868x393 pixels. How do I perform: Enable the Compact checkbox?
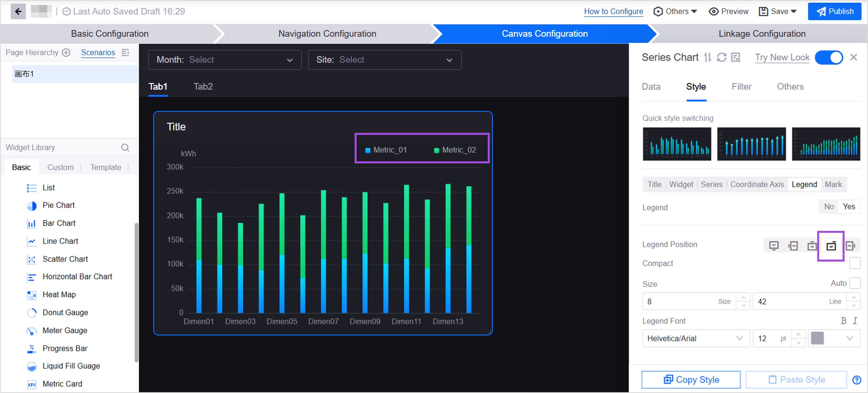click(x=855, y=263)
